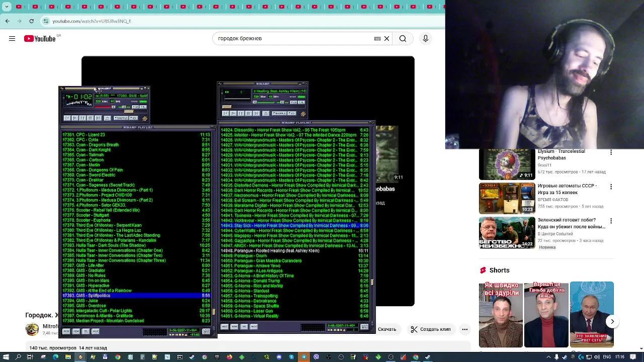This screenshot has width=644, height=362.
Task: Click Previous track in right Winamp player
Action: 225,113
